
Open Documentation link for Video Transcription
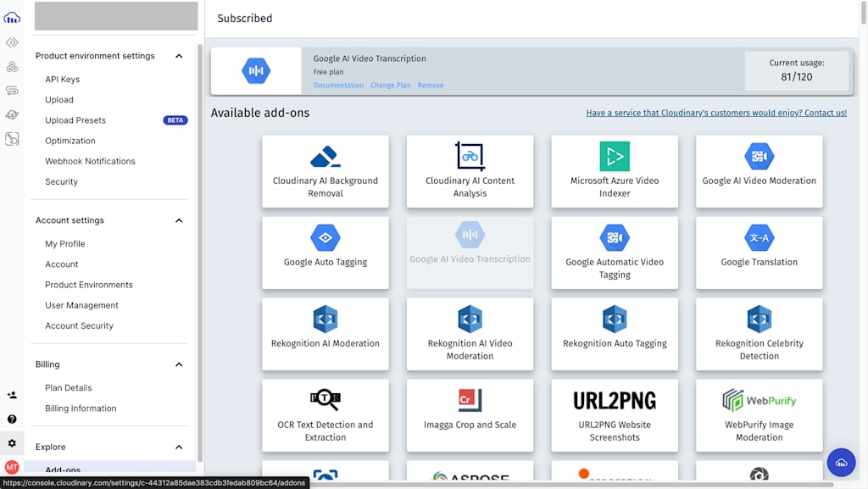click(x=338, y=86)
